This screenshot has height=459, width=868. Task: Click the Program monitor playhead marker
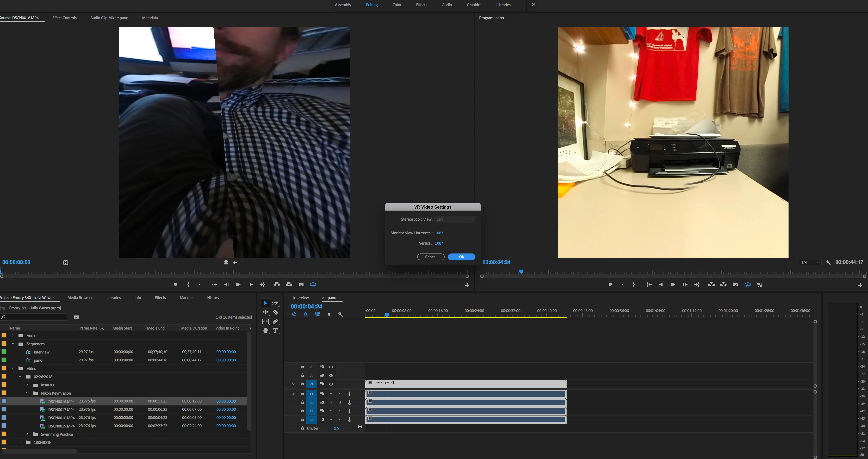point(521,271)
